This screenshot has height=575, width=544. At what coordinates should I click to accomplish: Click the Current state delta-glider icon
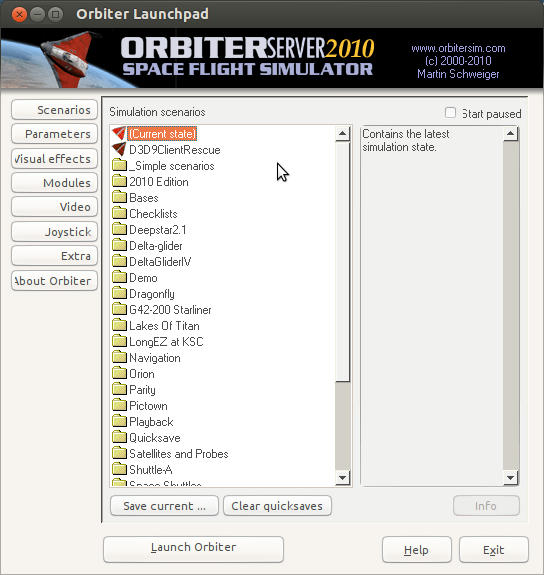(119, 133)
